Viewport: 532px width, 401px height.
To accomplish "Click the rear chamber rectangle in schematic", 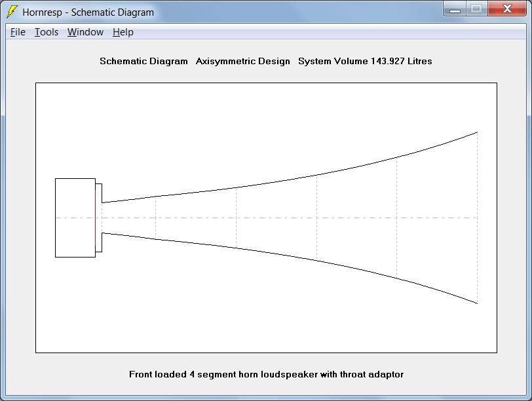I will point(75,218).
